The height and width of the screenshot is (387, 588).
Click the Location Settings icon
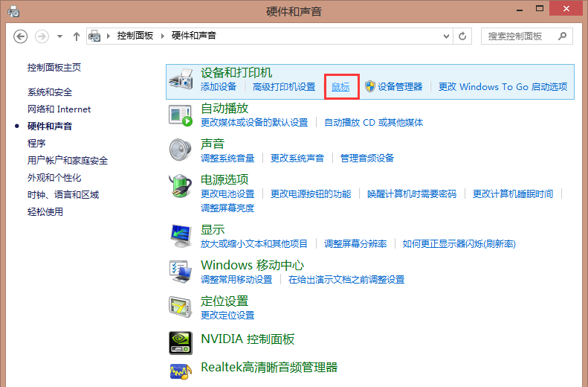coord(181,307)
